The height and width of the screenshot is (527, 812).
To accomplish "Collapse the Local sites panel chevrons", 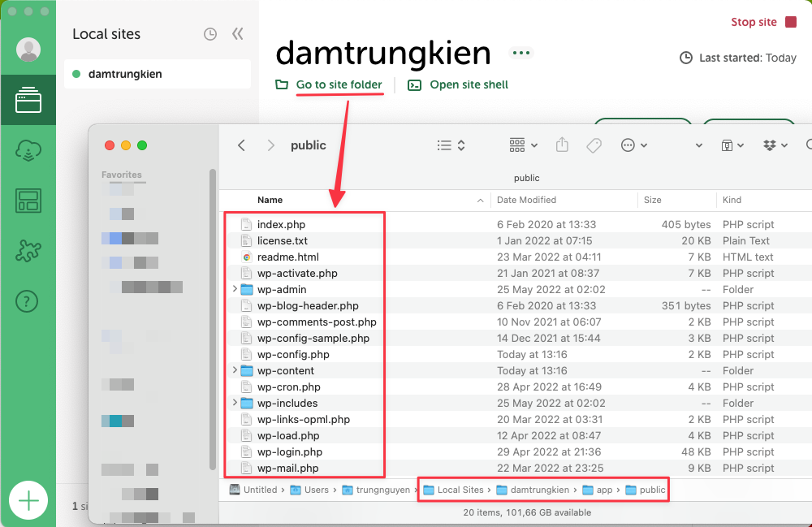I will click(238, 34).
